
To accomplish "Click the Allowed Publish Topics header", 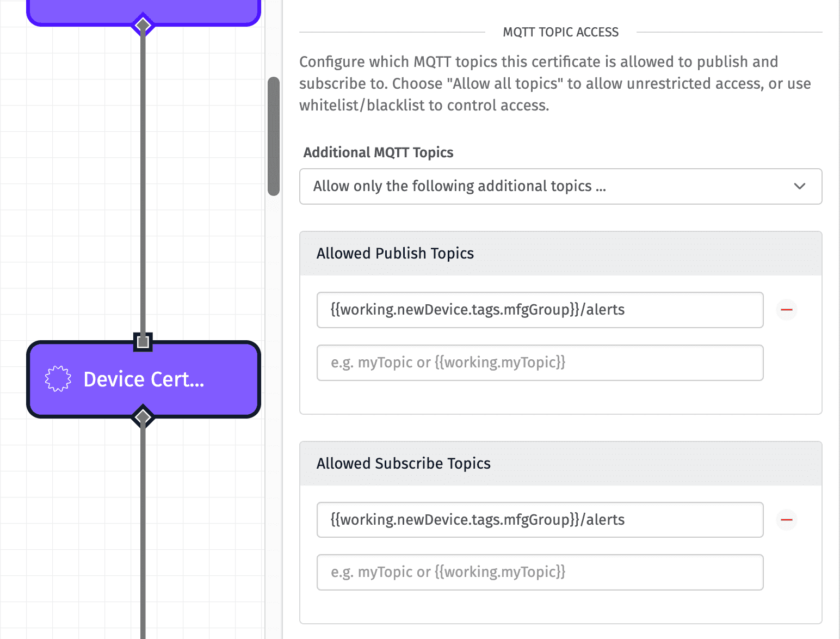I will (x=560, y=254).
